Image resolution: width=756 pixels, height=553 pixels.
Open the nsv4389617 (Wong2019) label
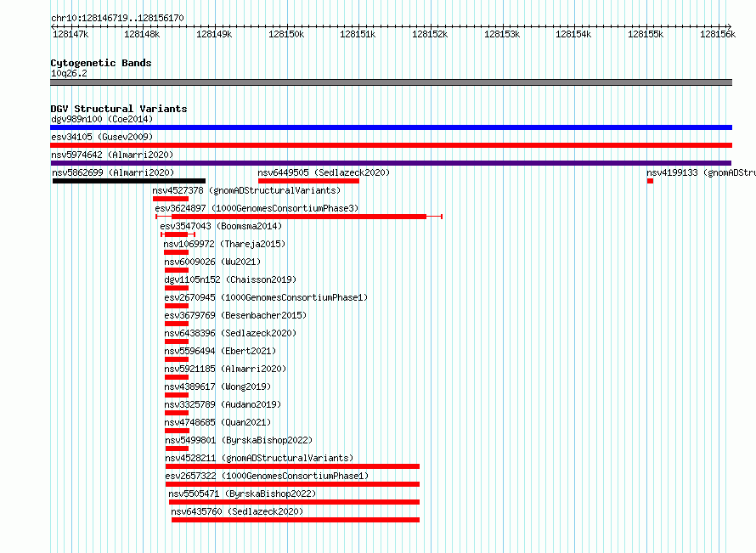pos(218,387)
